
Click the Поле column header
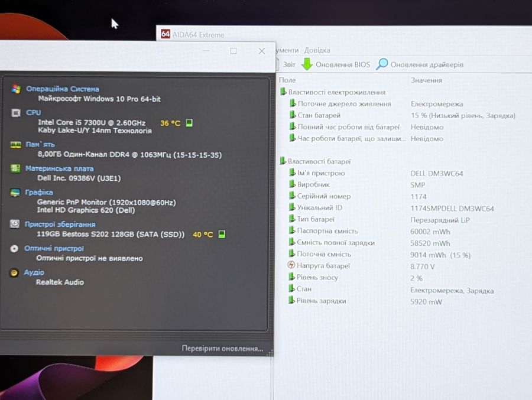coord(287,80)
